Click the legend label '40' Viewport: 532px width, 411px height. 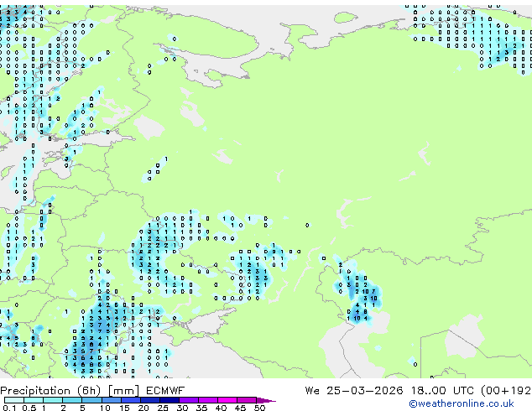coord(221,408)
